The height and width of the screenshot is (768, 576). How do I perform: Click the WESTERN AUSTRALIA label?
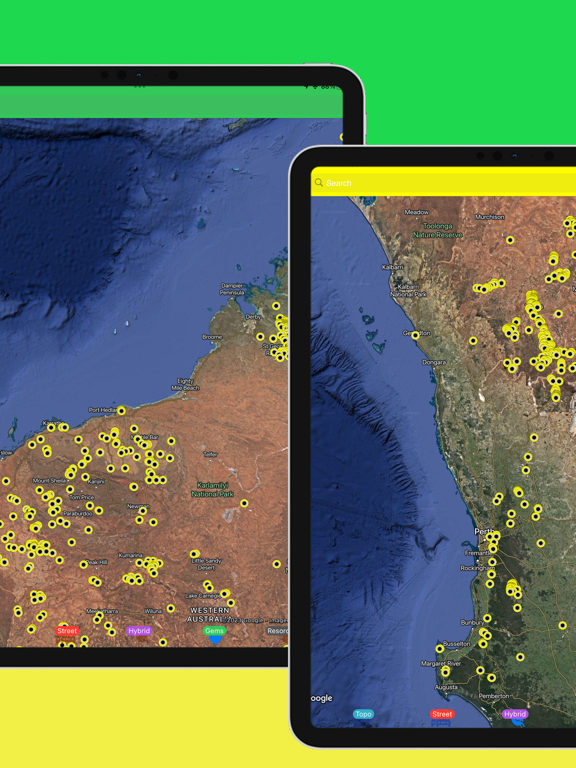tap(210, 615)
